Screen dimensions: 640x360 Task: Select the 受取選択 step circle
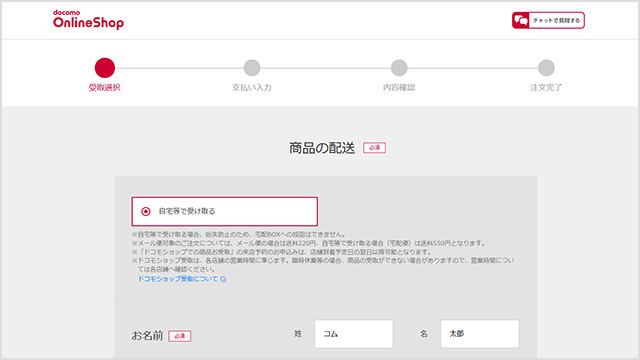(105, 68)
